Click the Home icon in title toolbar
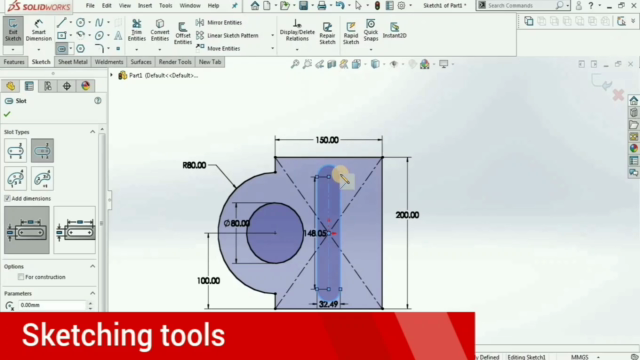Image resolution: width=640 pixels, height=360 pixels. tap(255, 5)
